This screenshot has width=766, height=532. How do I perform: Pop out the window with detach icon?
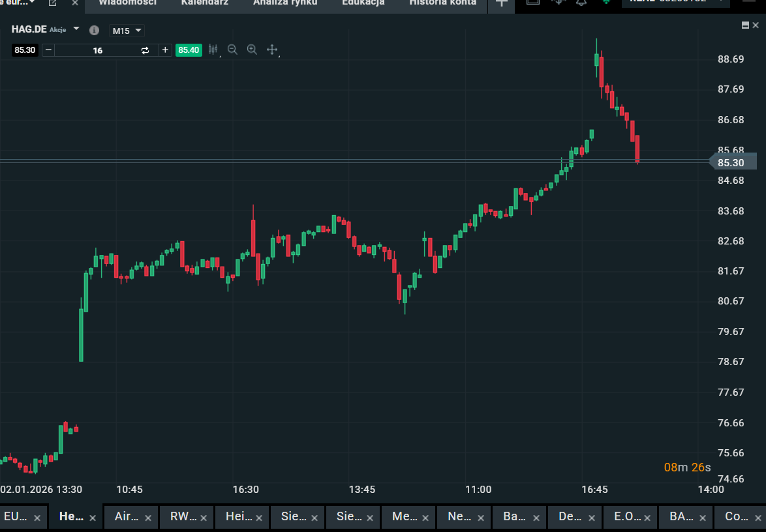[53, 3]
